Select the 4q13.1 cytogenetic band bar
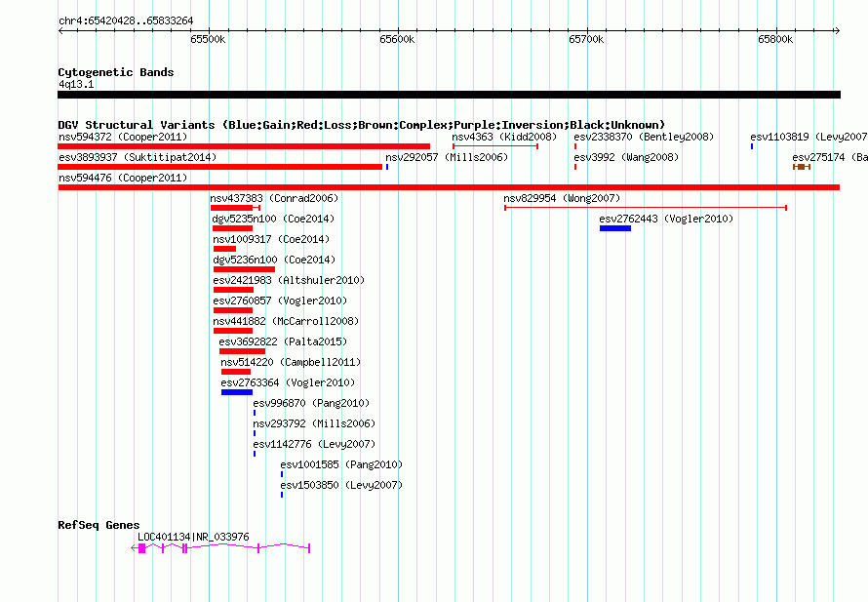This screenshot has width=868, height=602. click(x=449, y=95)
